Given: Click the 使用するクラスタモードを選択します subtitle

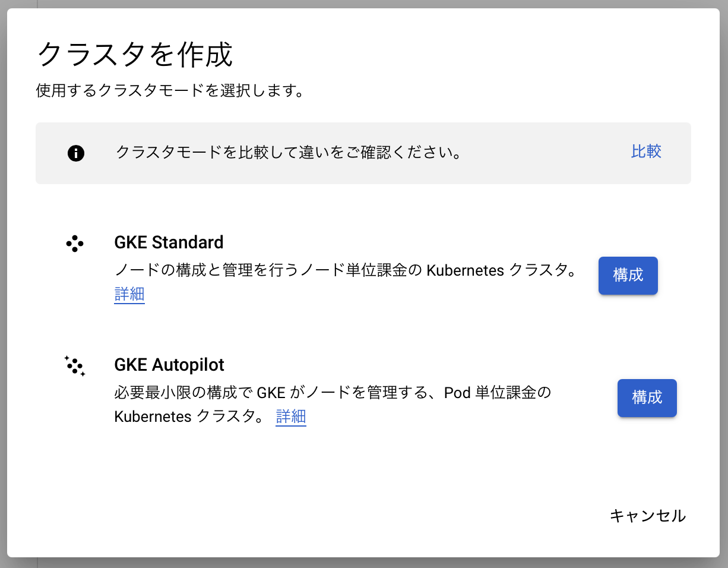Looking at the screenshot, I should pyautogui.click(x=170, y=91).
